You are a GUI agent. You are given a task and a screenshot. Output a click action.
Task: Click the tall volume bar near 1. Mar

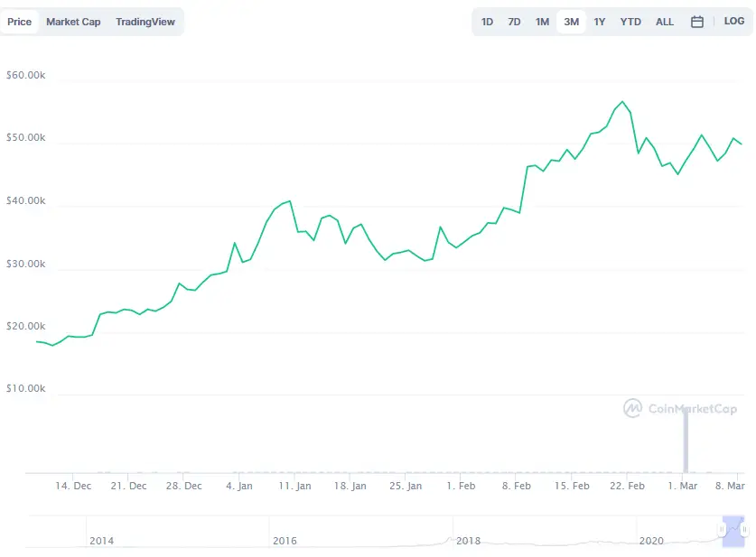click(x=686, y=440)
